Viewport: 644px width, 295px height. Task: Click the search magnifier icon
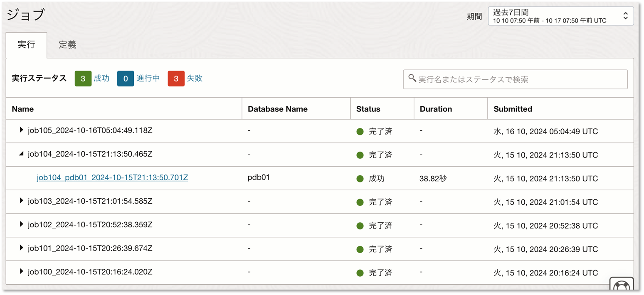412,78
